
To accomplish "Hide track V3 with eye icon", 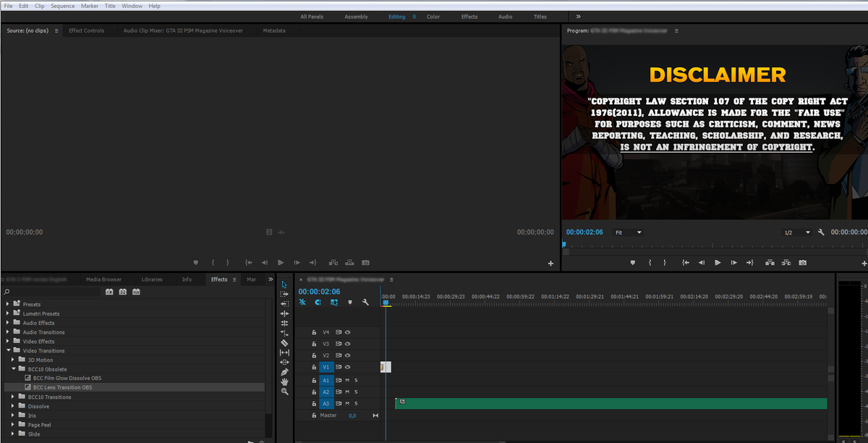I will tap(347, 344).
